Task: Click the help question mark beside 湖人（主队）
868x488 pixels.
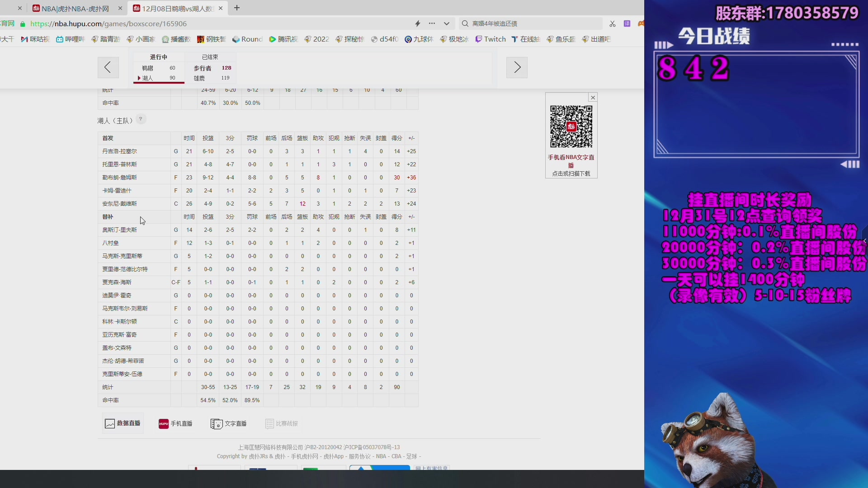Action: tap(141, 119)
